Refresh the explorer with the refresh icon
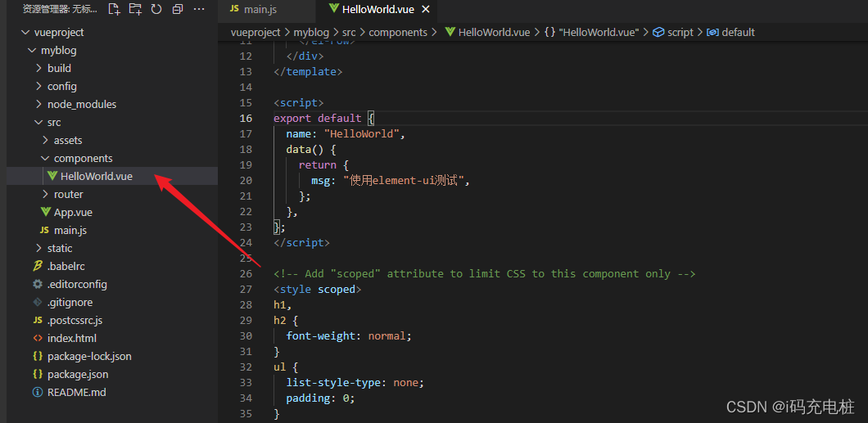 tap(156, 9)
